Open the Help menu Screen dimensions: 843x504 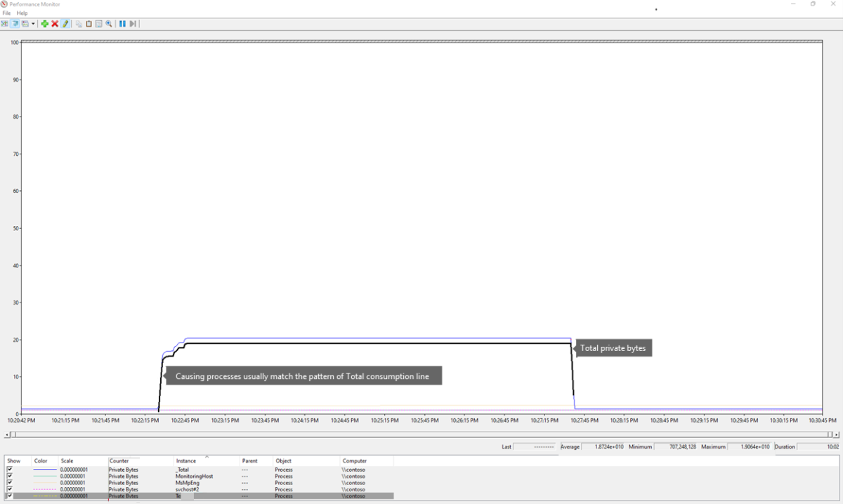[x=22, y=13]
